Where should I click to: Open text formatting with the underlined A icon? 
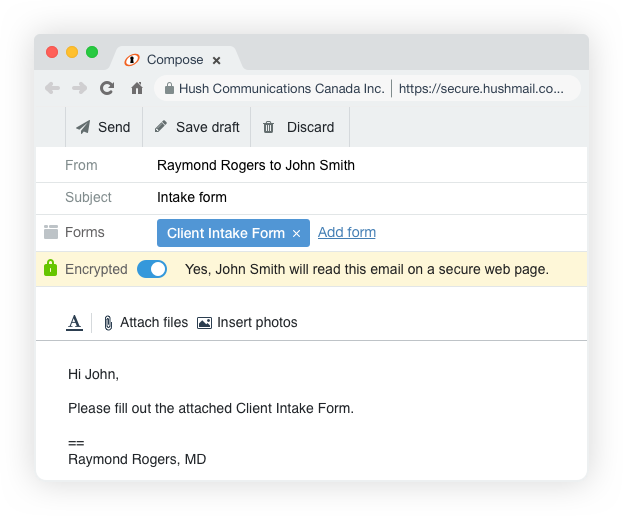click(74, 322)
